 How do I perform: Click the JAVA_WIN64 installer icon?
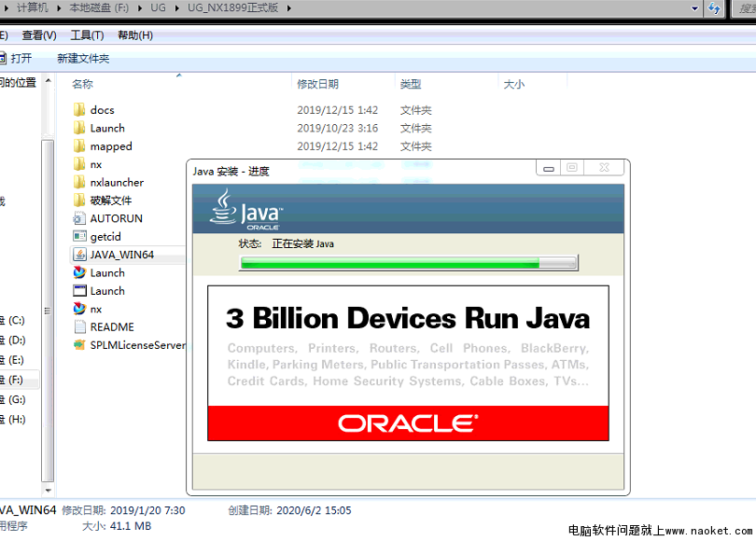(79, 255)
